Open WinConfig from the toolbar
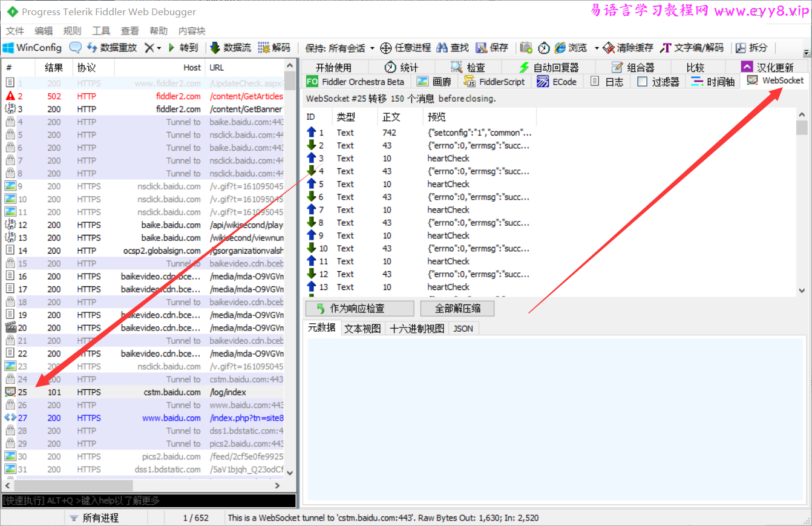This screenshot has width=812, height=526. click(x=33, y=48)
